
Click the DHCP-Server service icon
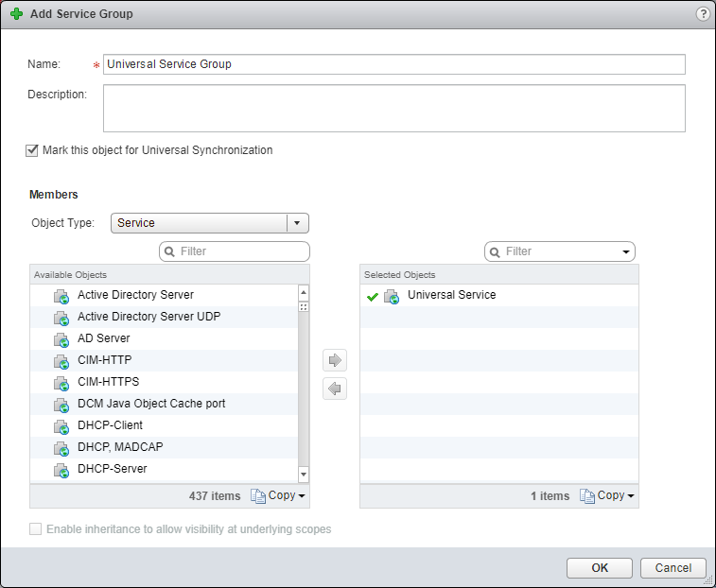coord(61,470)
